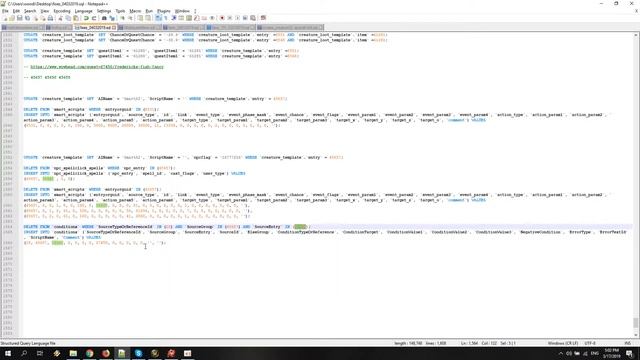Viewport: 640px width, 360px height.
Task: Toggle the Document Map panel
Action: 189,18
